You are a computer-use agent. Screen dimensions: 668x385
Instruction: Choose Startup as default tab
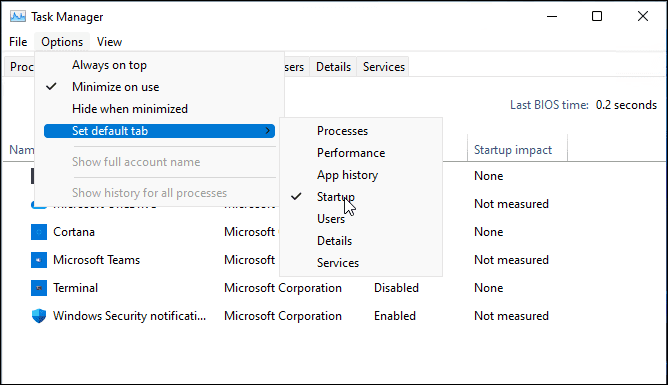point(361,197)
